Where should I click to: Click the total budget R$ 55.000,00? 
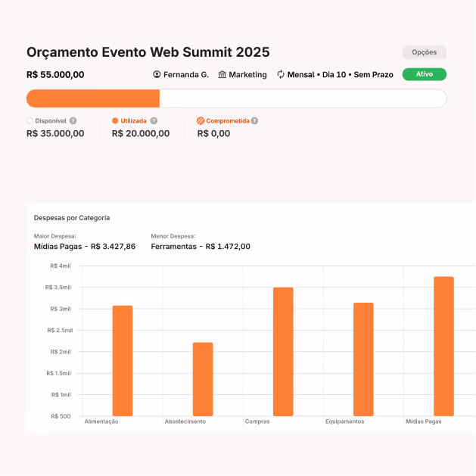coord(55,75)
